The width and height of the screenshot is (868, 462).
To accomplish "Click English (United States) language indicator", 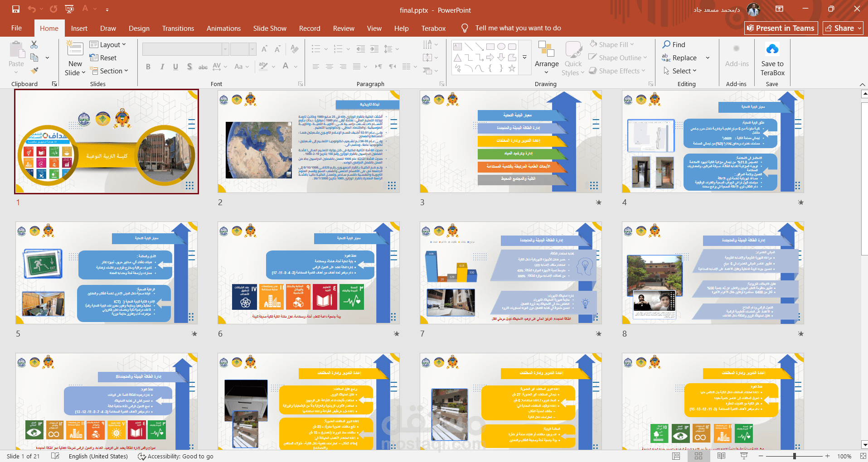I will (x=98, y=456).
